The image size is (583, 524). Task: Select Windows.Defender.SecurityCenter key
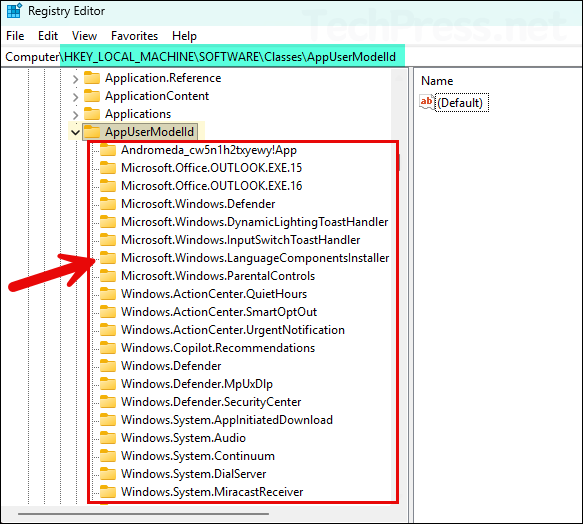pos(211,402)
